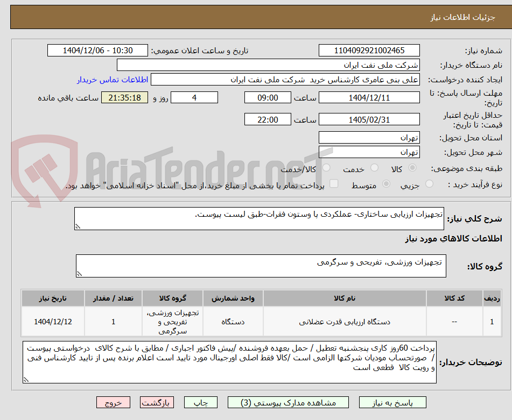
Task: Select the 'کالا' radio button
Action: tap(412, 168)
